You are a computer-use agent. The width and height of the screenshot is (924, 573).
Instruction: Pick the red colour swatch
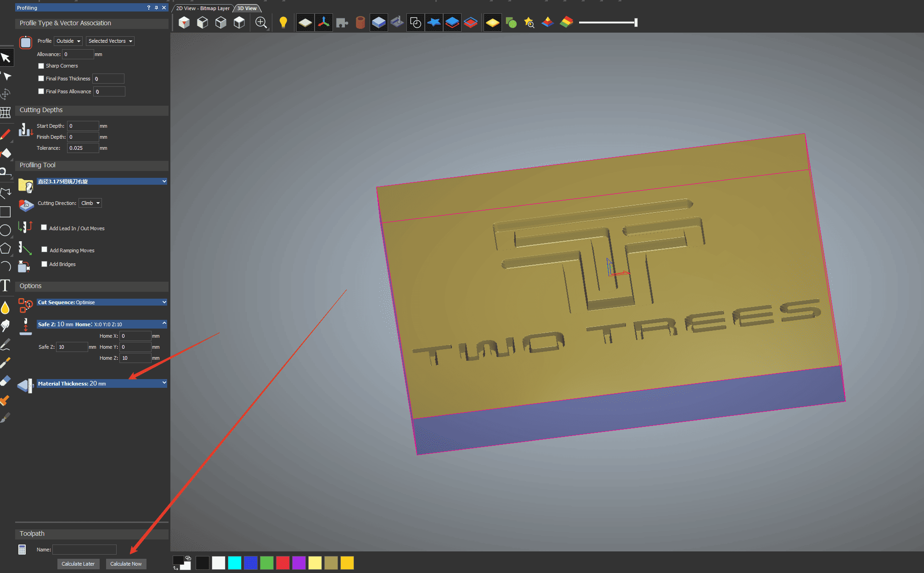pyautogui.click(x=283, y=563)
